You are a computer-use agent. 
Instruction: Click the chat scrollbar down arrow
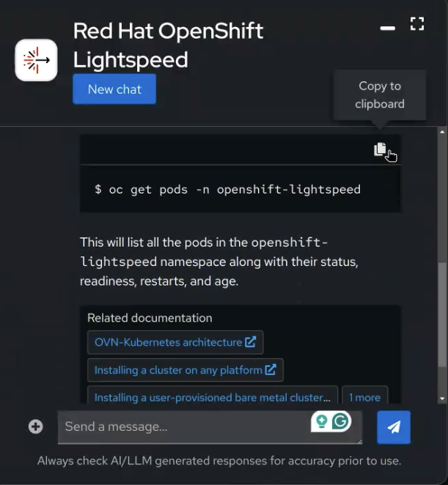pos(441,398)
